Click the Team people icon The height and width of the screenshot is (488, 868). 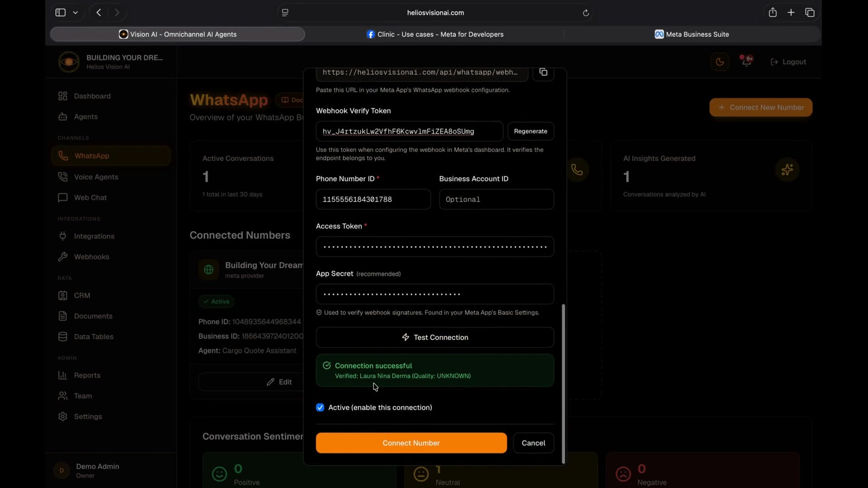click(x=63, y=396)
